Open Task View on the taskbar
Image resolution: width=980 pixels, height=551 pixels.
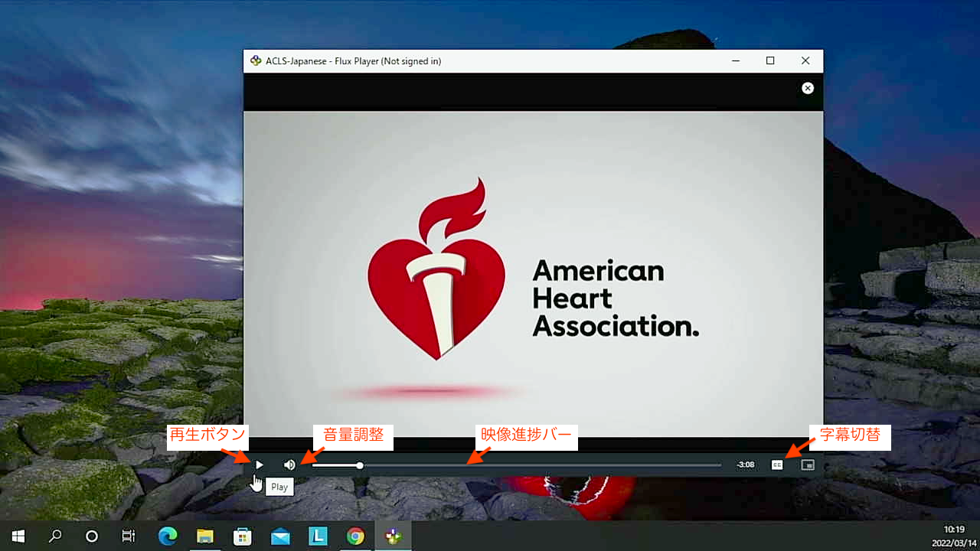pyautogui.click(x=129, y=536)
